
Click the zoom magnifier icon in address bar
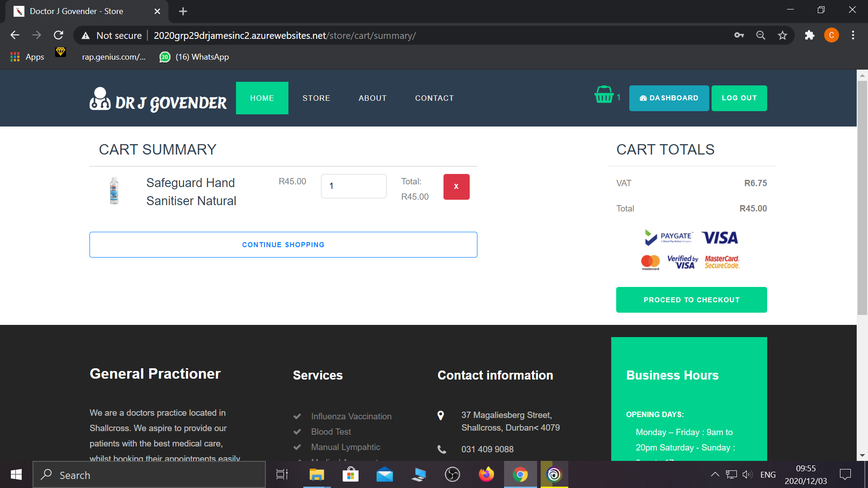761,35
